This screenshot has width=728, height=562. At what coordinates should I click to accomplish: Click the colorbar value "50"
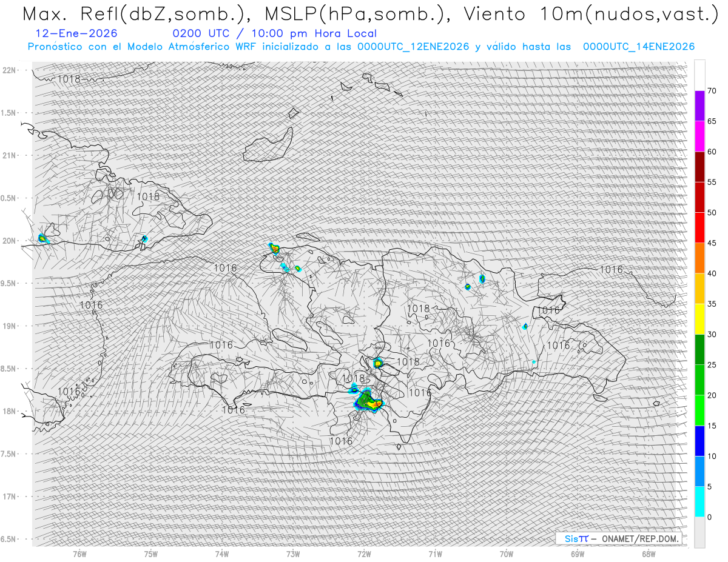tap(712, 213)
